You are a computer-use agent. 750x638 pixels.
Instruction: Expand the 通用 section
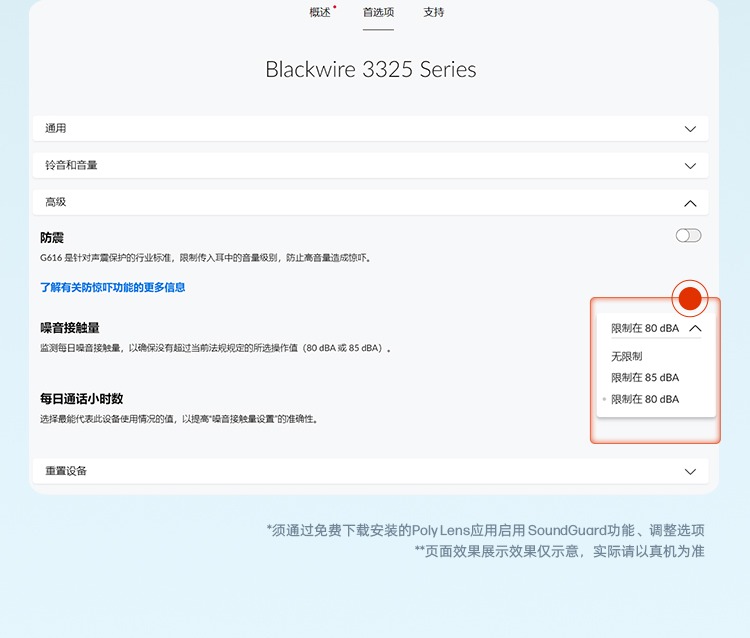click(x=370, y=128)
